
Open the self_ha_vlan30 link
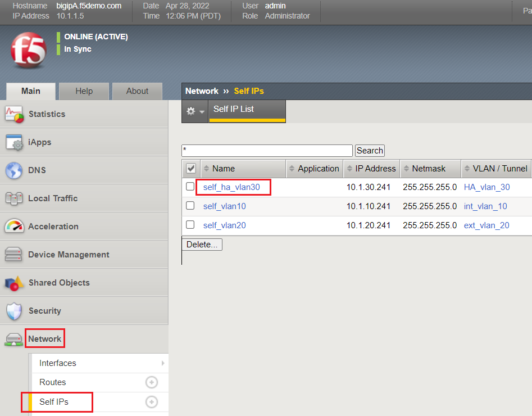pyautogui.click(x=232, y=187)
